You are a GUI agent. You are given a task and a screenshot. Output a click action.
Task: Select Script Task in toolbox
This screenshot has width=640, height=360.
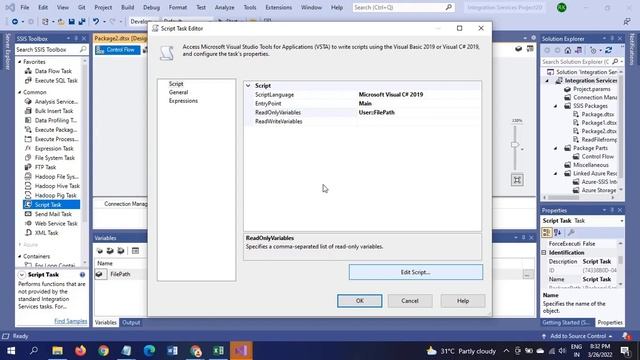pyautogui.click(x=52, y=205)
